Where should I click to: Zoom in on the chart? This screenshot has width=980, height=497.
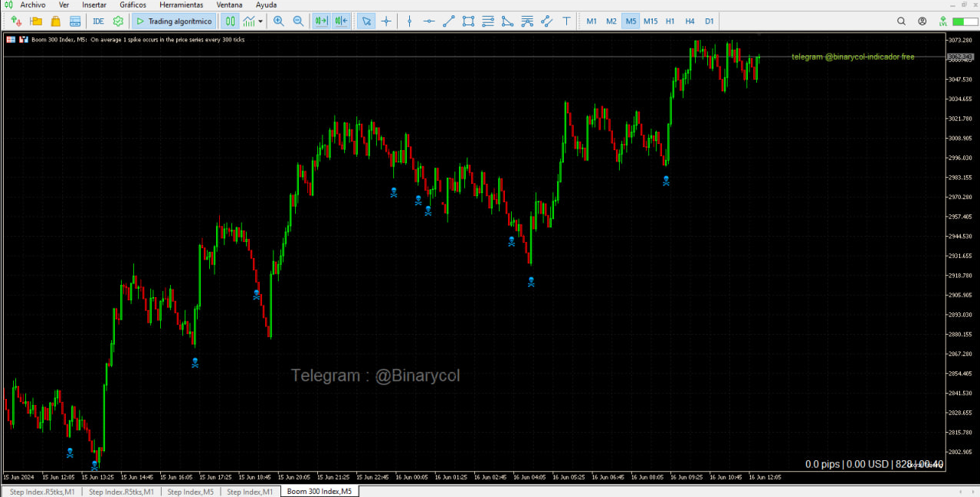point(279,21)
